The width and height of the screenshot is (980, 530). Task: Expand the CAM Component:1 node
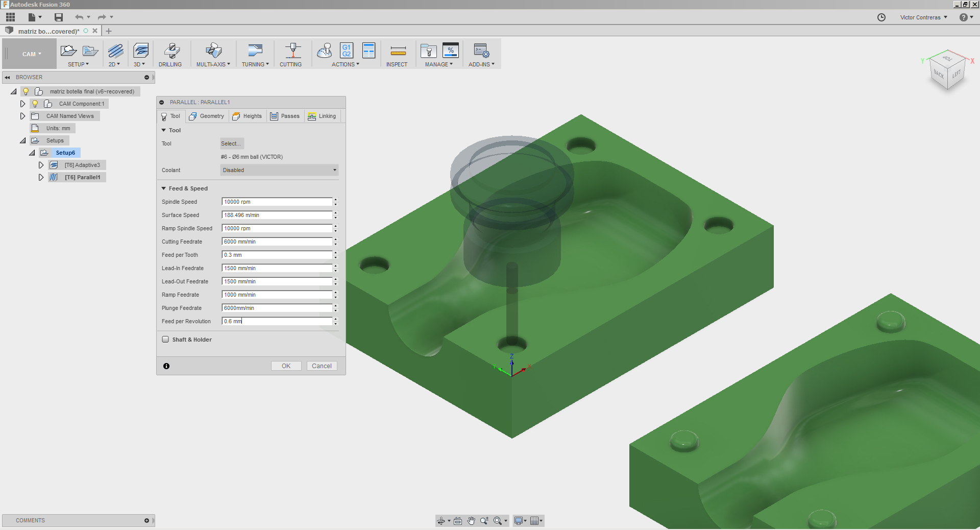pyautogui.click(x=22, y=104)
